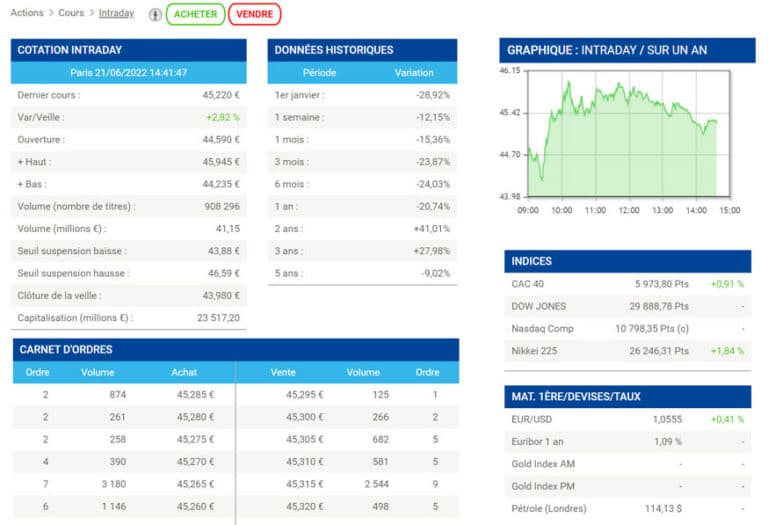This screenshot has height=525, width=768.
Task: Select the CAC 40 index row
Action: click(627, 284)
